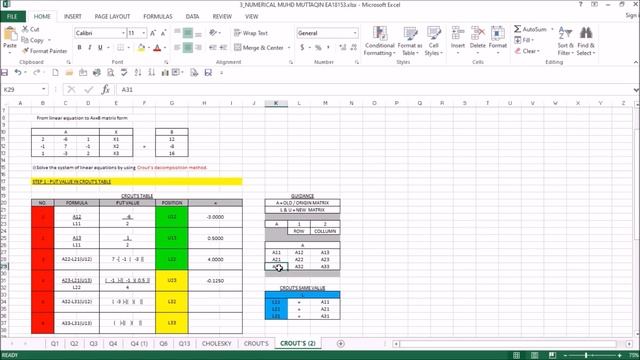Click the New blank workbook icon
Screen dimensions: 640x360
coord(55,73)
